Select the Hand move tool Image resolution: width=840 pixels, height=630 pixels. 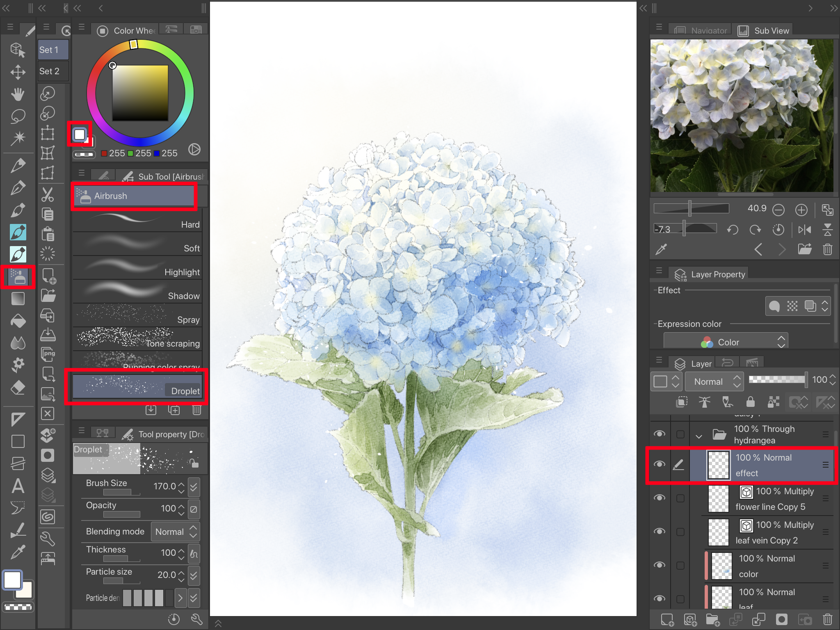click(18, 94)
